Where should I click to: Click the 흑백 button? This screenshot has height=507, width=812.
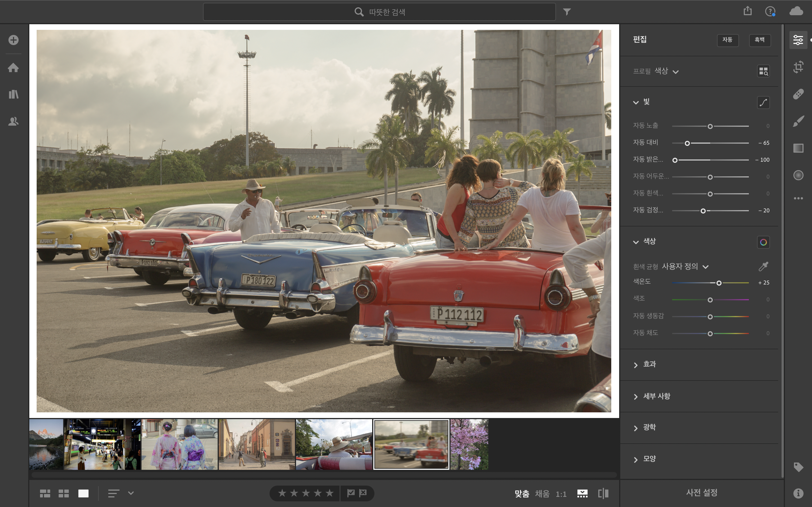pyautogui.click(x=759, y=40)
